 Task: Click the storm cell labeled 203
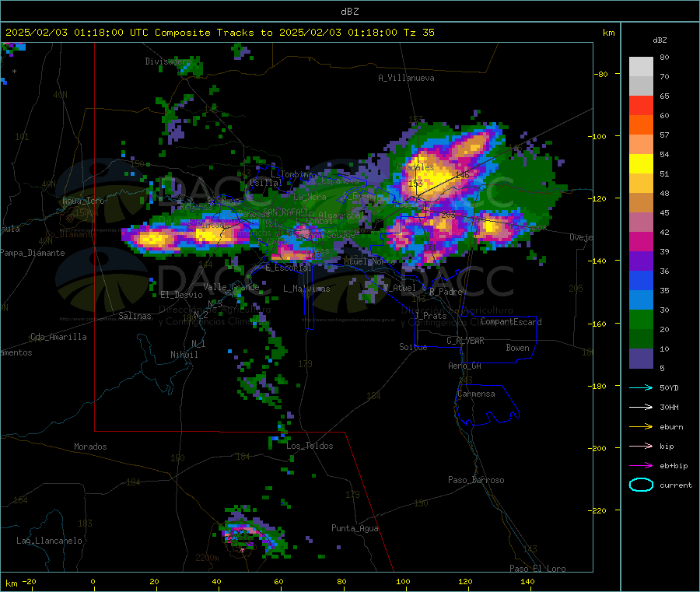point(448,215)
